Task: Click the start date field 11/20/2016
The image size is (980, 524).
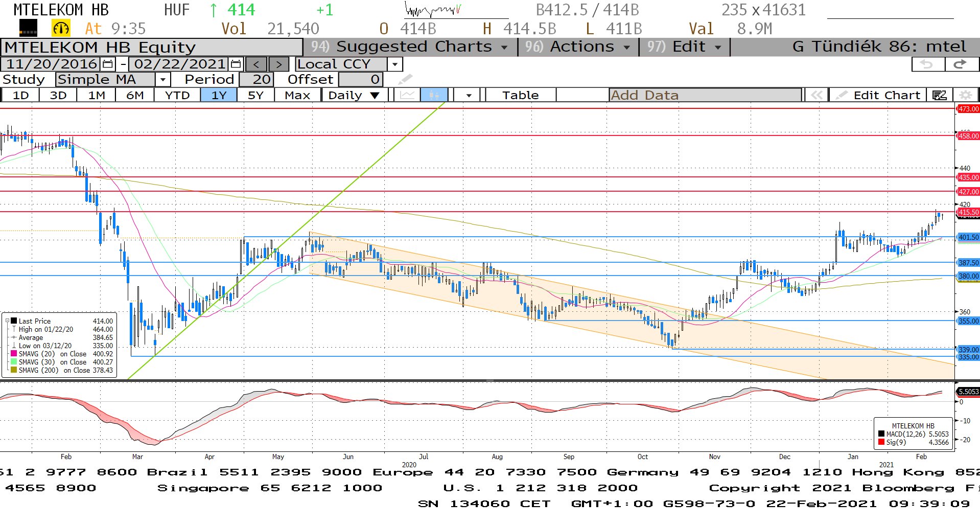Action: (x=51, y=64)
